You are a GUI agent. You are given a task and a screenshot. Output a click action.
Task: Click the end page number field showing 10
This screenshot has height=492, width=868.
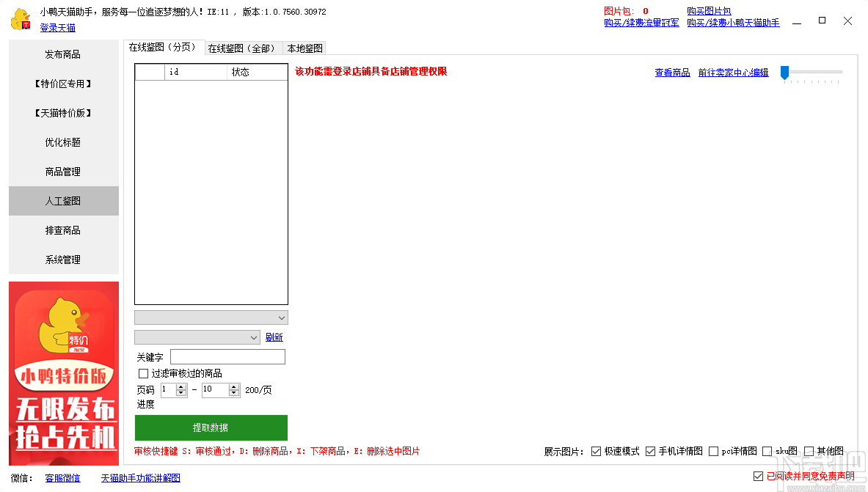coord(215,389)
